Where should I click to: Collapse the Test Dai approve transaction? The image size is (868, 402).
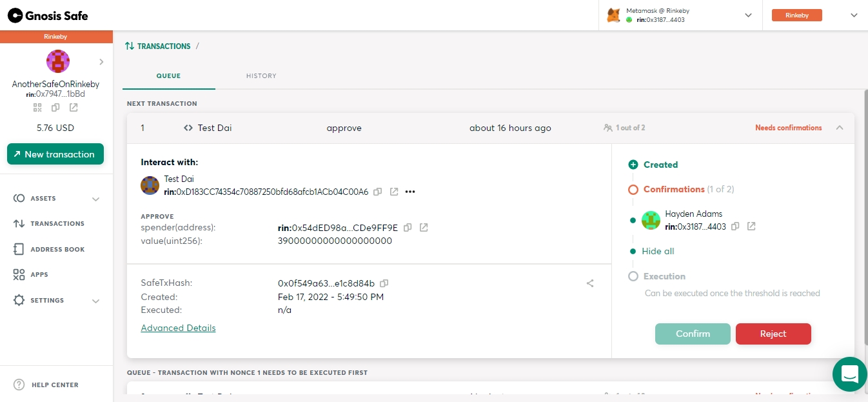pyautogui.click(x=840, y=128)
